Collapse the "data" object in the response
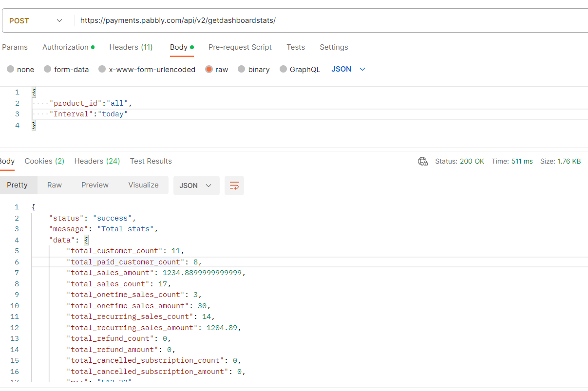This screenshot has width=588, height=391. (86, 240)
